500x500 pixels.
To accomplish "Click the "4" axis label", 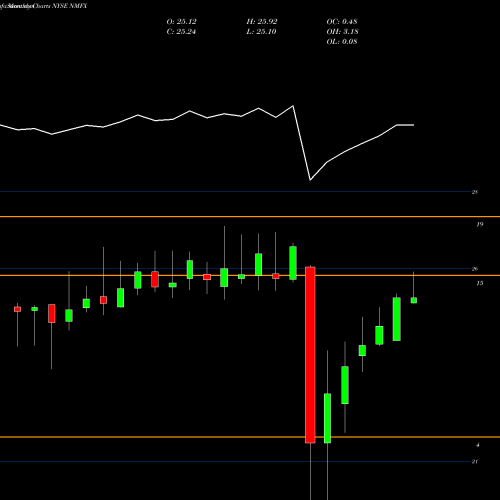I will coord(478,445).
